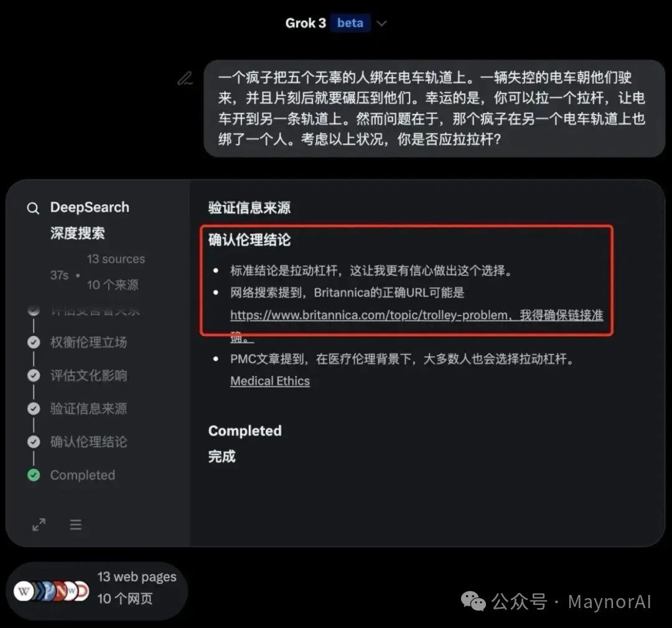Toggle the step list menu icon
The image size is (672, 628).
(76, 525)
